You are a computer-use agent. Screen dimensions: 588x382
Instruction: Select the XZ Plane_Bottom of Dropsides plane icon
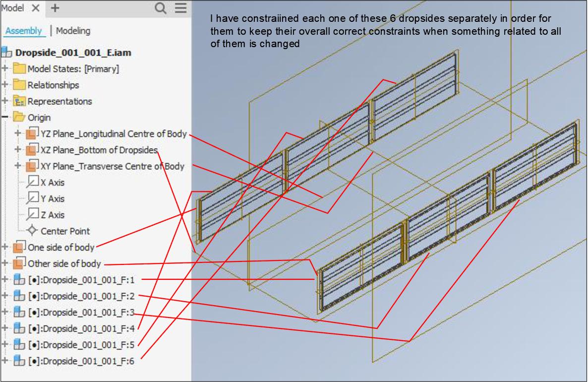point(31,150)
